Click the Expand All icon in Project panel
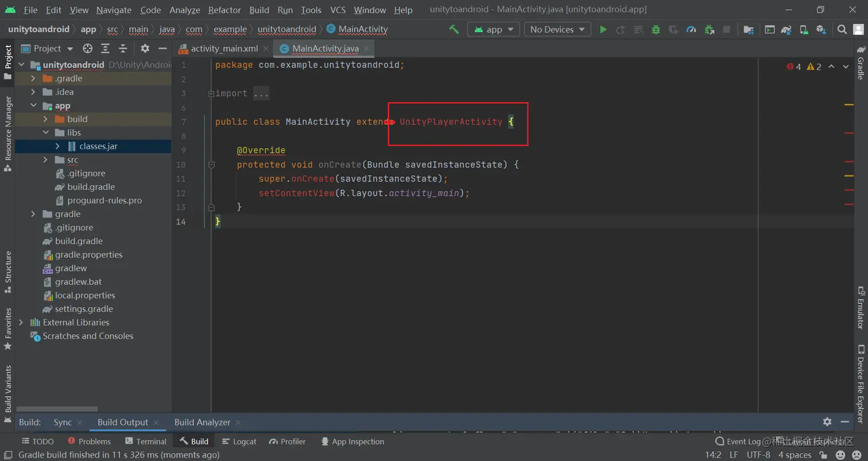Screen dimensions: 868x461 105,49
